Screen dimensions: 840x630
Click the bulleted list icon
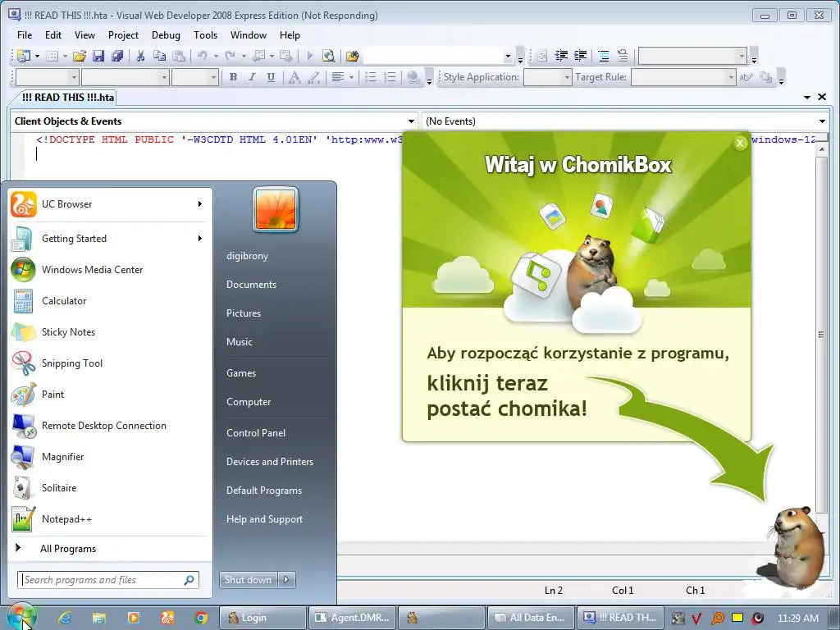coord(371,77)
